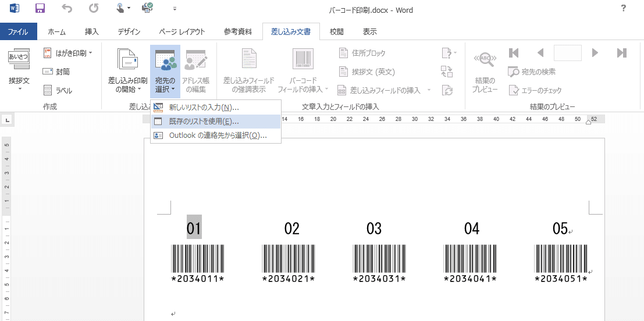Switch to the 挿入 tab

(91, 31)
